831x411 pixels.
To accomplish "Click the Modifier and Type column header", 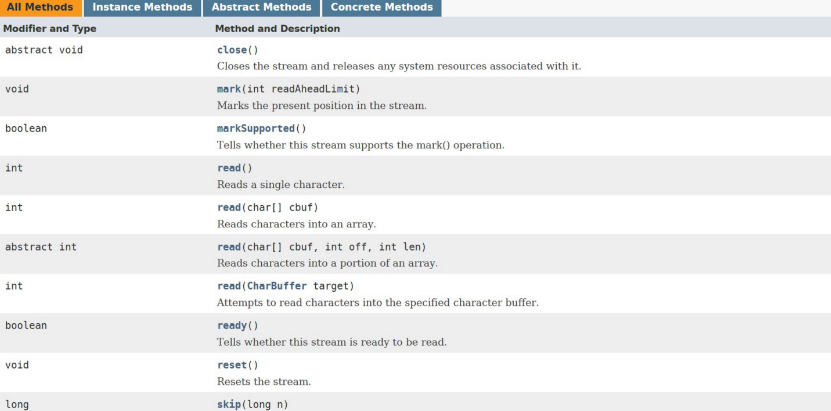I will (50, 29).
